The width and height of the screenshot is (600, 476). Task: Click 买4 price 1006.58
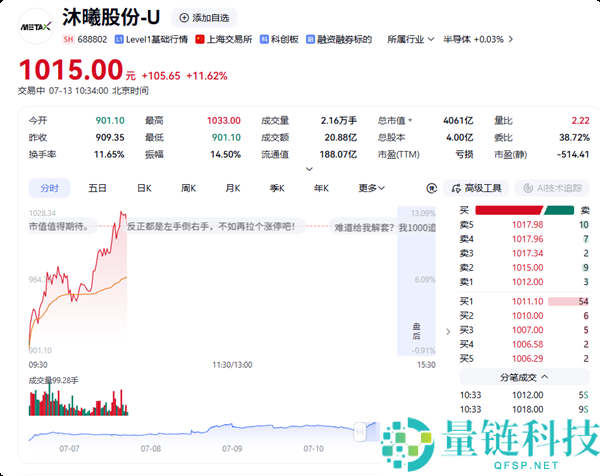pos(528,344)
